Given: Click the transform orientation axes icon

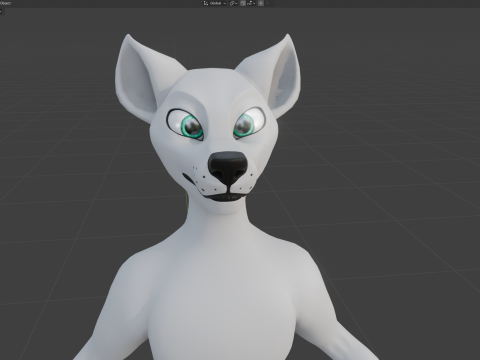Looking at the screenshot, I should point(206,3).
